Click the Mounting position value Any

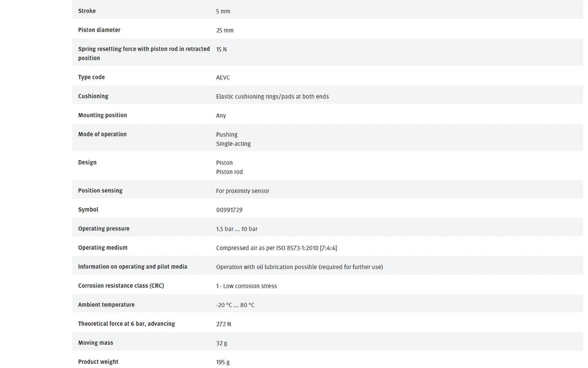pos(221,116)
